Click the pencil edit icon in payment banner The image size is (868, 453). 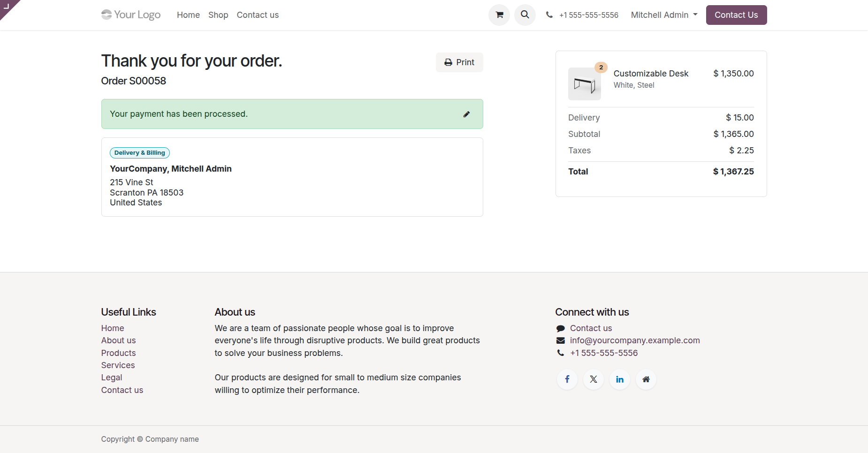[466, 114]
